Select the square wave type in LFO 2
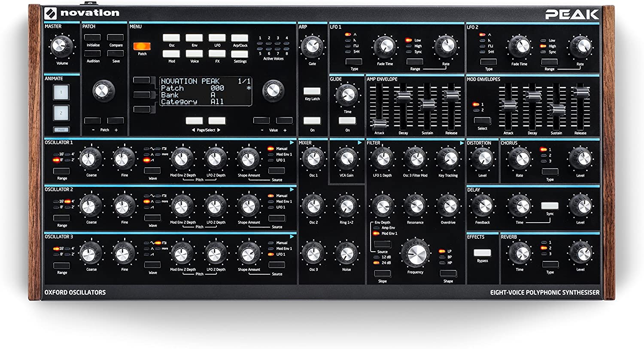The height and width of the screenshot is (349, 644). tap(482, 45)
